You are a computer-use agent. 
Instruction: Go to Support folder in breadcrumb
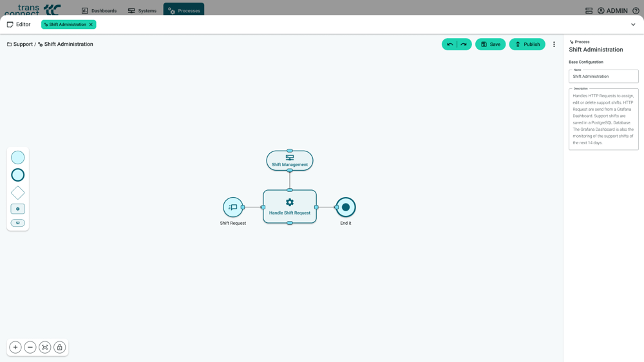[x=20, y=44]
